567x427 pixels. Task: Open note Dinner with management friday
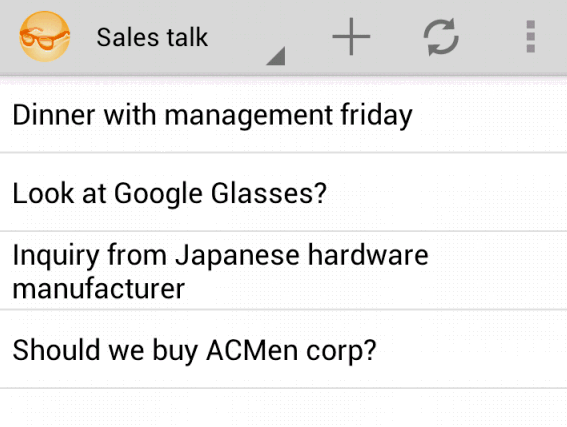click(x=284, y=115)
